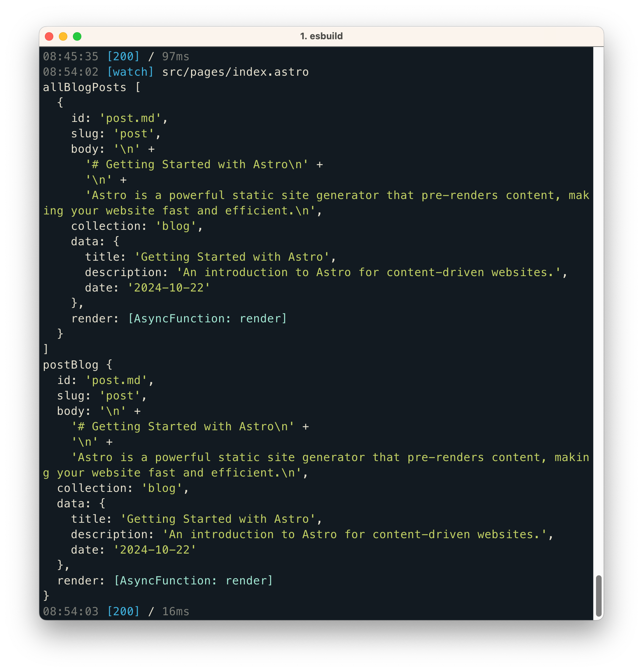Image resolution: width=643 pixels, height=672 pixels.
Task: Minimize the esbuild terminal window
Action: pos(63,36)
